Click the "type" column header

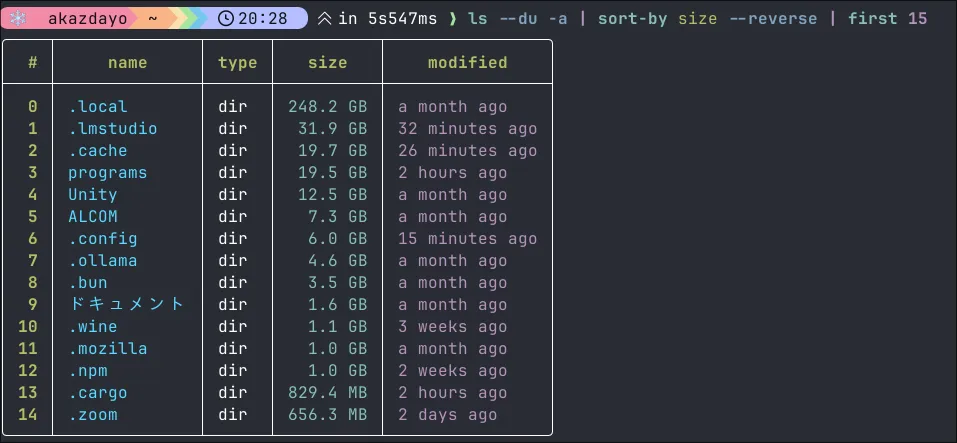(237, 62)
